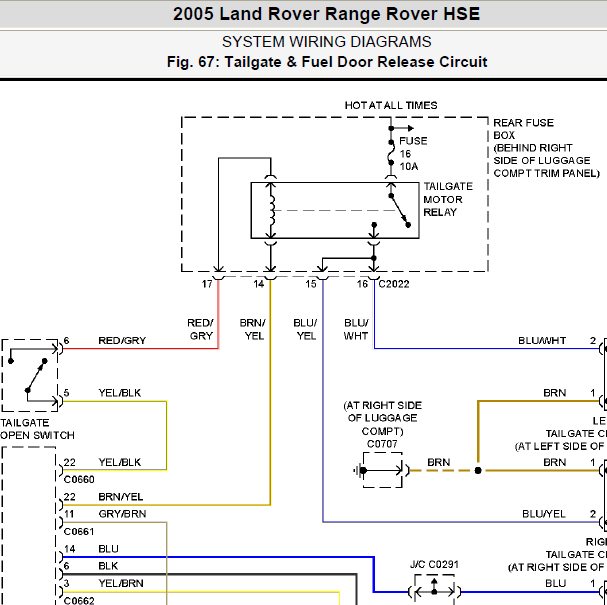
Task: Click the 'REAR FUSE BOX' description text
Action: coord(546,148)
